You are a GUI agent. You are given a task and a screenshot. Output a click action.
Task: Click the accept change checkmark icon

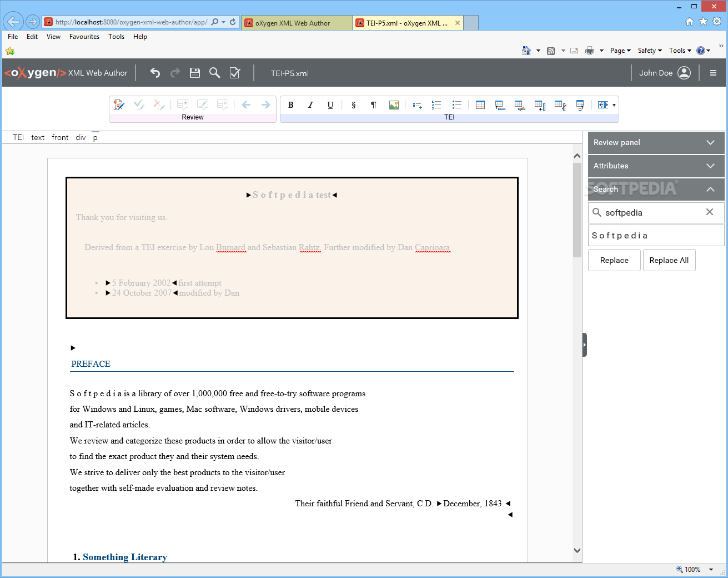coord(139,104)
